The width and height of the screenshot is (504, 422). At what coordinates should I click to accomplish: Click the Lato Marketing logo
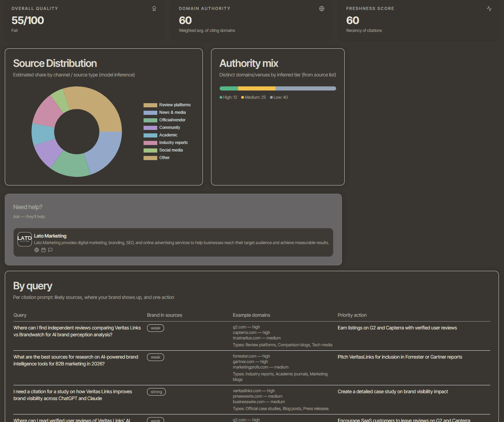(x=25, y=239)
